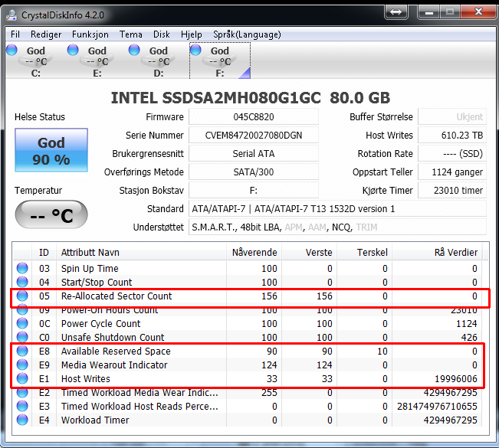This screenshot has height=448, width=499.
Task: Click status circle for Media Wearout Indicator
Action: pos(22,365)
